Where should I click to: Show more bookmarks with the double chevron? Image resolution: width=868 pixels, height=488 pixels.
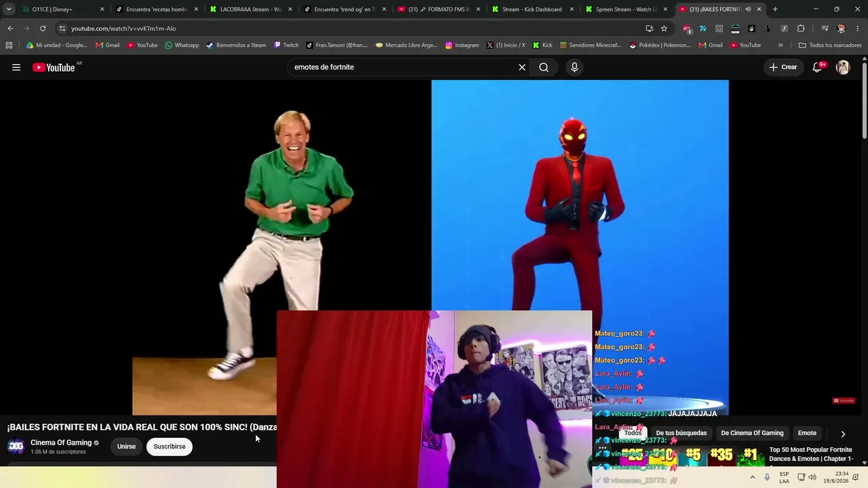click(x=781, y=45)
